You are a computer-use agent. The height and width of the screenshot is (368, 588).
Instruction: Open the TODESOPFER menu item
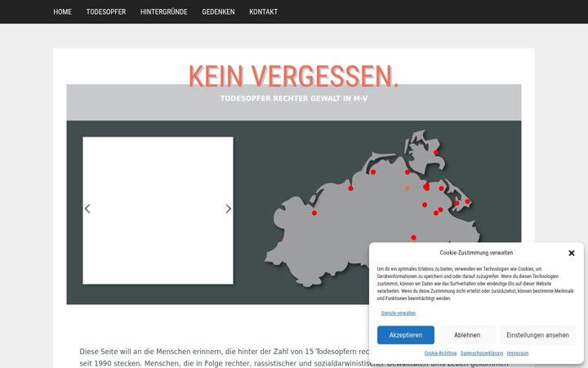pyautogui.click(x=106, y=12)
